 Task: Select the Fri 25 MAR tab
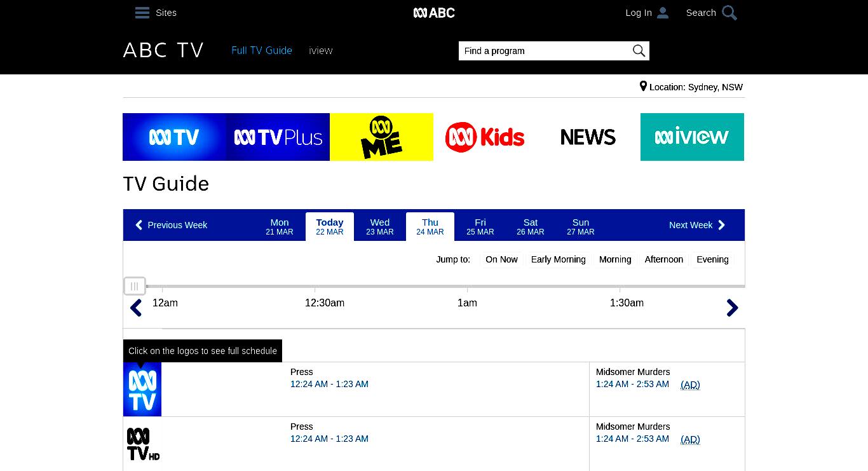(x=480, y=226)
